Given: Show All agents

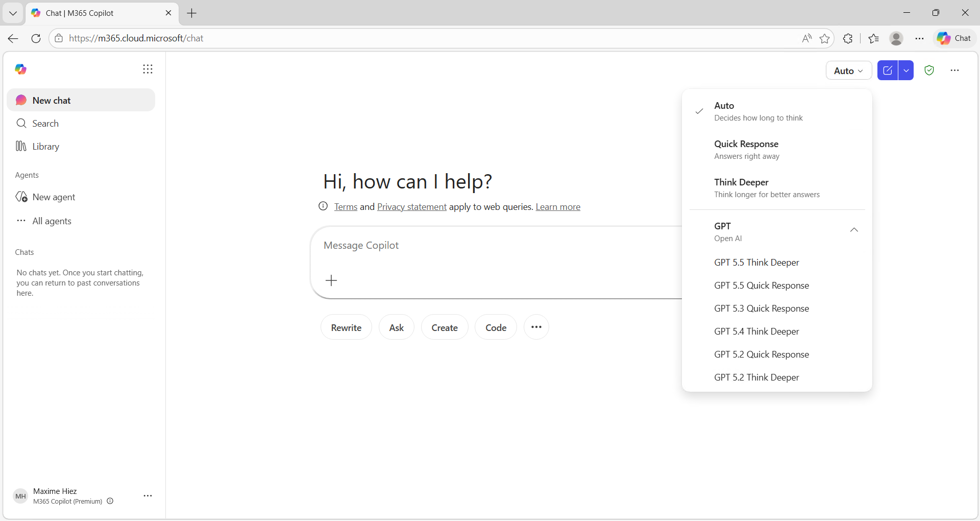Looking at the screenshot, I should click(81, 221).
